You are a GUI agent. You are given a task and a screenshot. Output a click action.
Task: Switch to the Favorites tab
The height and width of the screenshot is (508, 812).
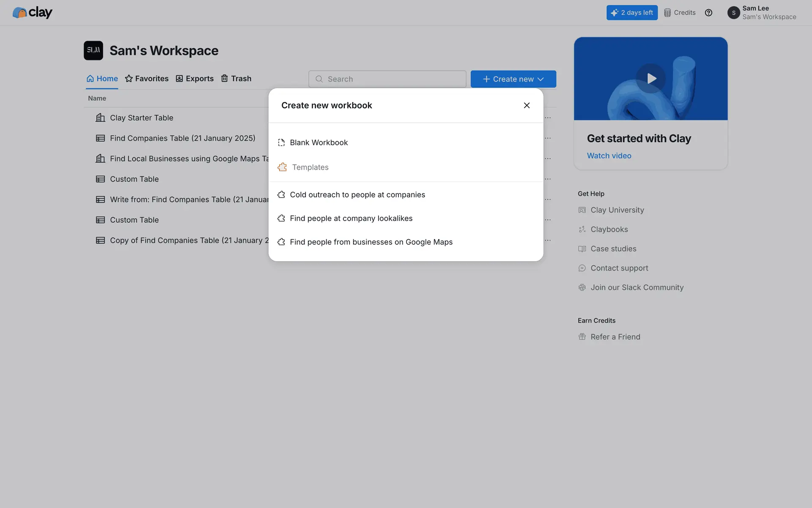(x=147, y=79)
